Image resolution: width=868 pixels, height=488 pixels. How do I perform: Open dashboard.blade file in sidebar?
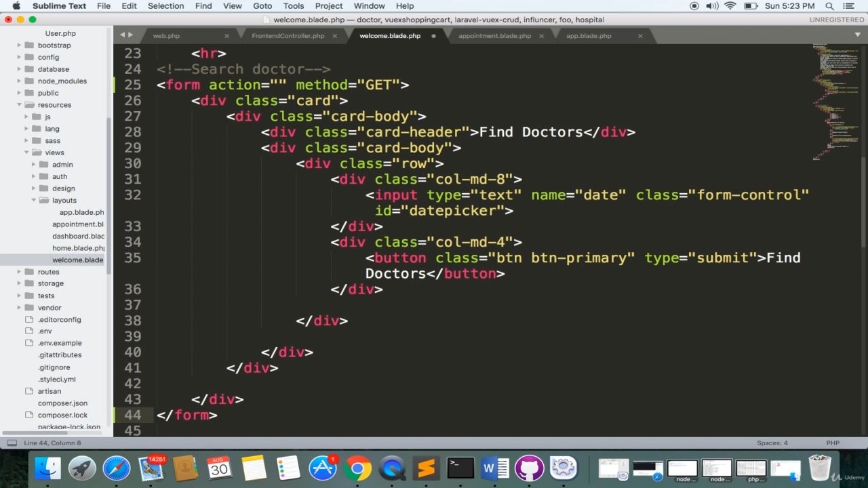coord(78,236)
